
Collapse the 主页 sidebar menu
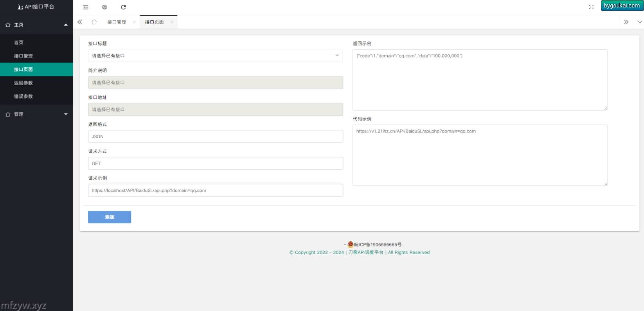(x=36, y=25)
